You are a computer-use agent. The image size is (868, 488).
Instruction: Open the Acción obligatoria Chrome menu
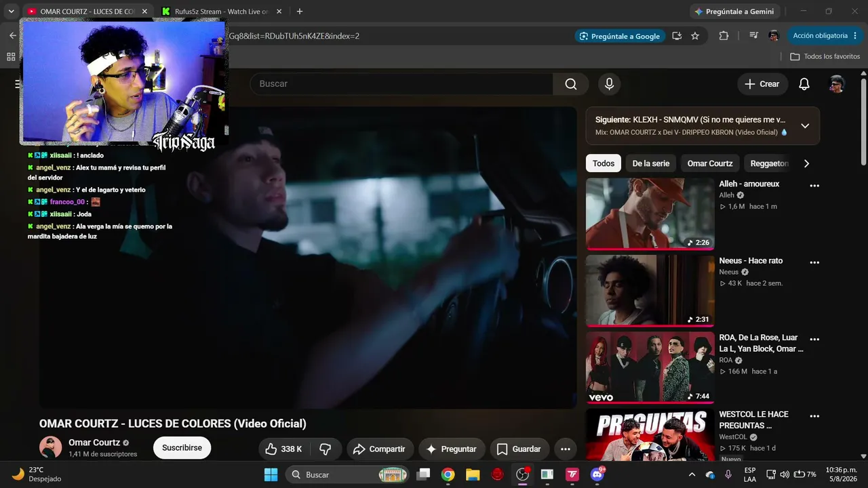[825, 36]
